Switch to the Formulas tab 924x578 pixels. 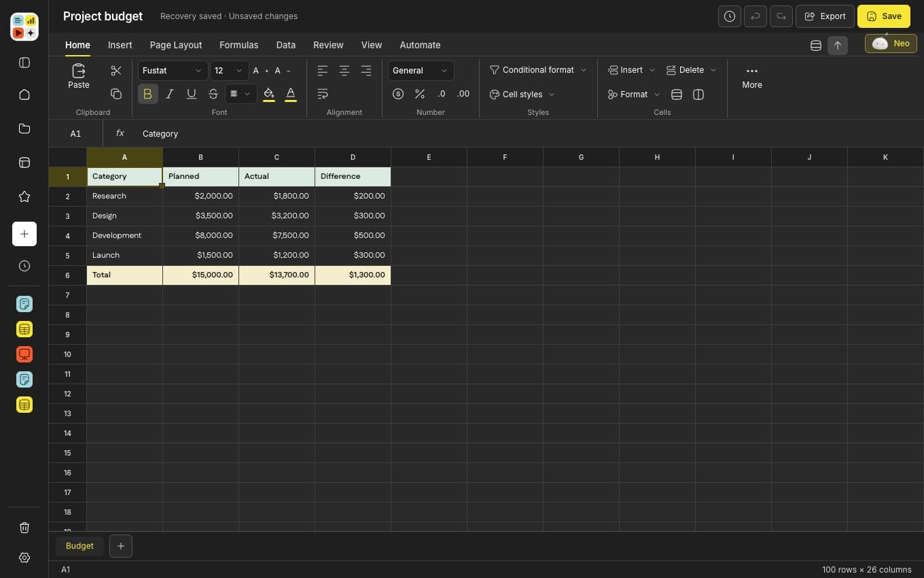click(239, 45)
